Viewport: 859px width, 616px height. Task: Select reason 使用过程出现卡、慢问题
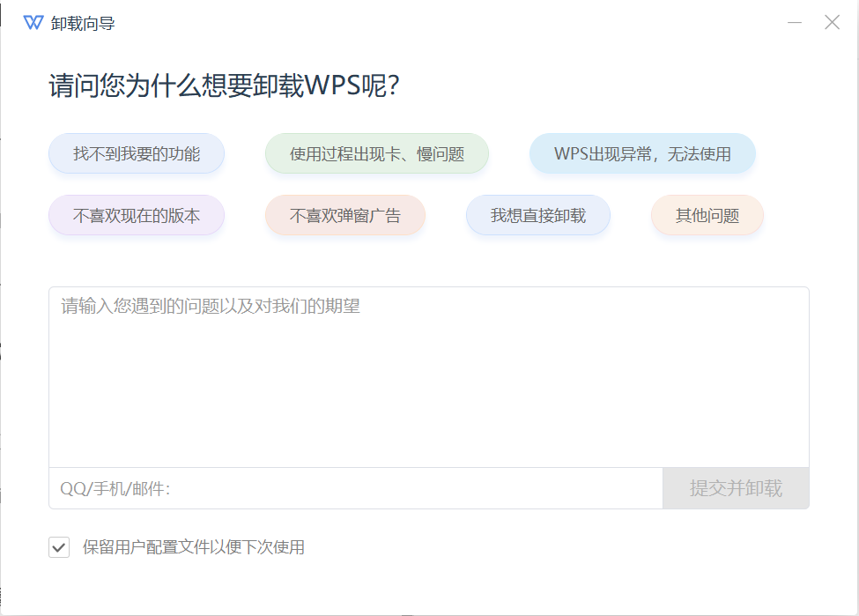377,153
